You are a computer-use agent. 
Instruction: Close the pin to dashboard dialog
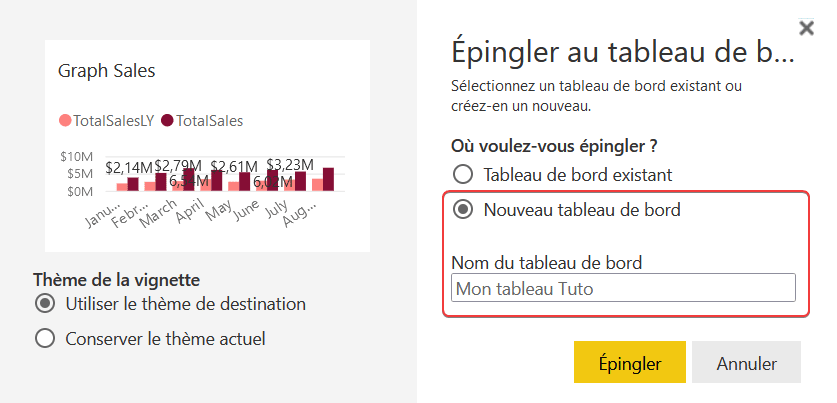pyautogui.click(x=806, y=28)
